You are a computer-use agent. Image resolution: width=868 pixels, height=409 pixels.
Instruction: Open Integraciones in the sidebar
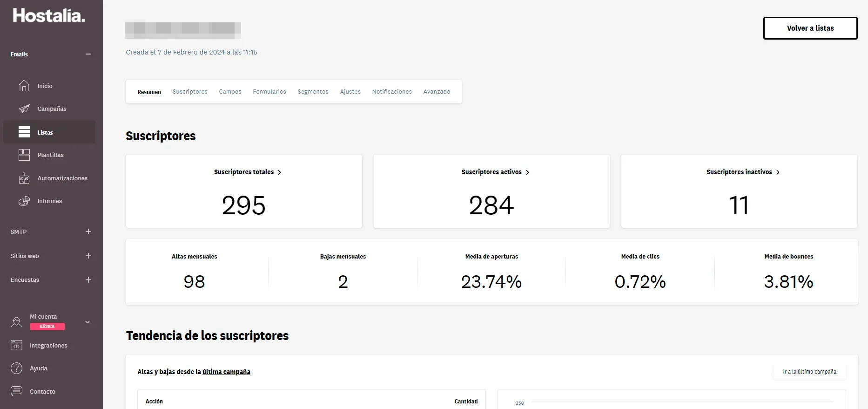[48, 346]
